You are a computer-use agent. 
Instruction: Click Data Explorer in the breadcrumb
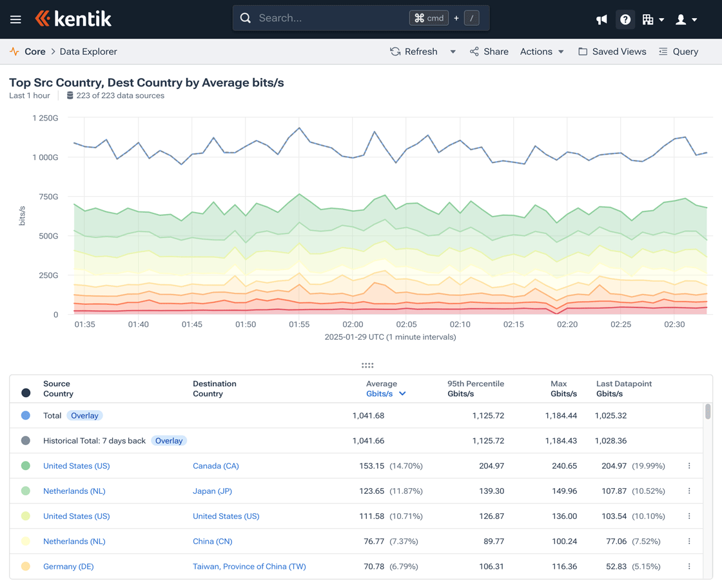click(x=88, y=51)
